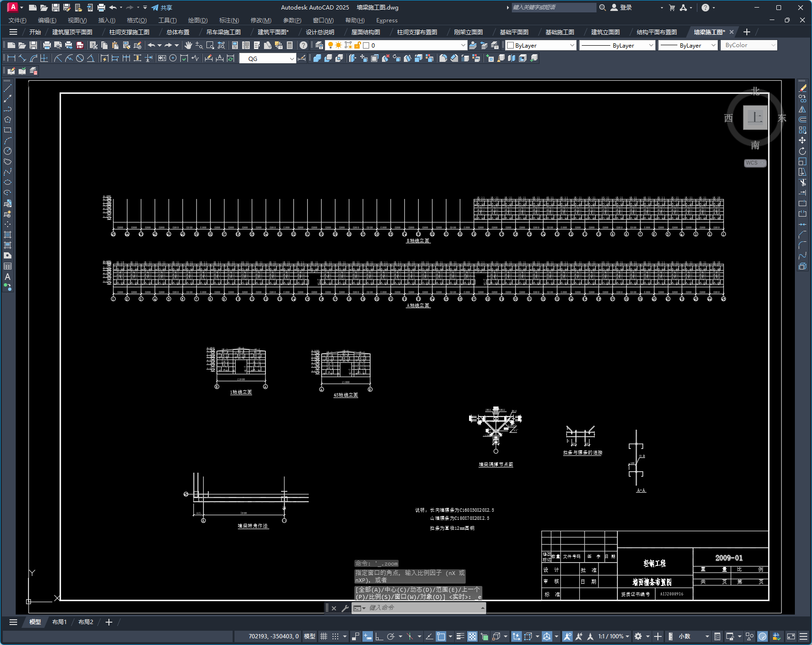Switch to the 吊车梁施工图 drawing tab

224,32
